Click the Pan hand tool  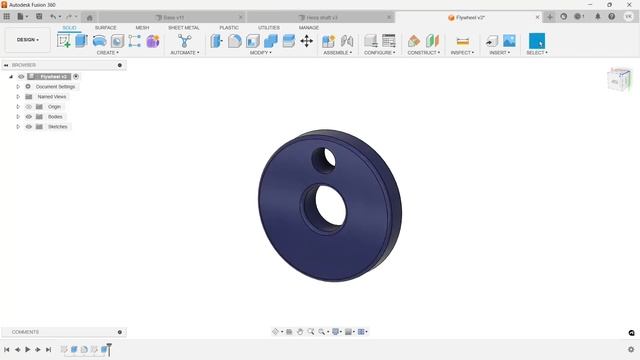[300, 332]
